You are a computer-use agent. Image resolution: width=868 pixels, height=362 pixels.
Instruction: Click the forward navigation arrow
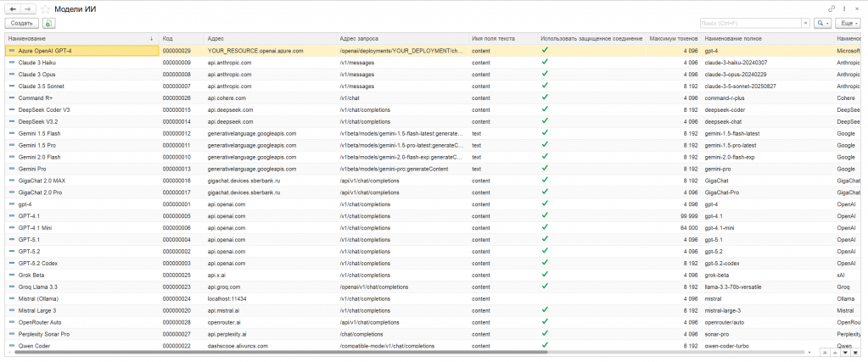28,8
